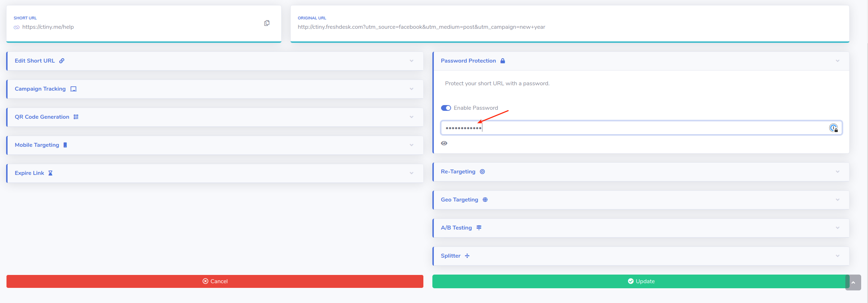Screen dimensions: 868x303
Task: Click the red Cancel button
Action: 215,281
